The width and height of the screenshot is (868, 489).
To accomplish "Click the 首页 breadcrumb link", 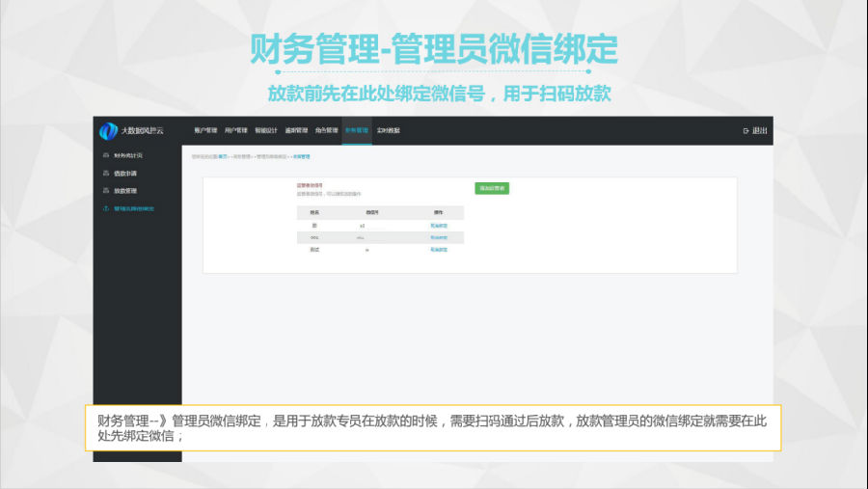I will (223, 156).
